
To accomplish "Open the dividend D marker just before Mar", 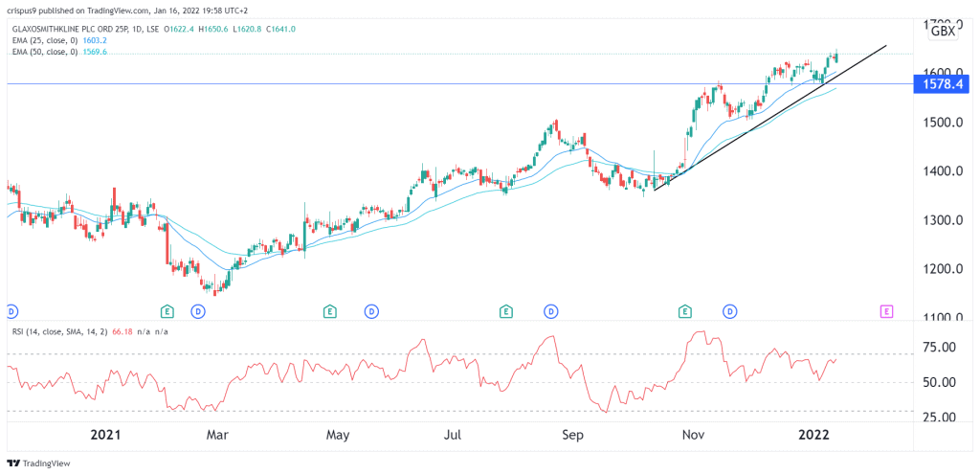I will click(x=198, y=310).
